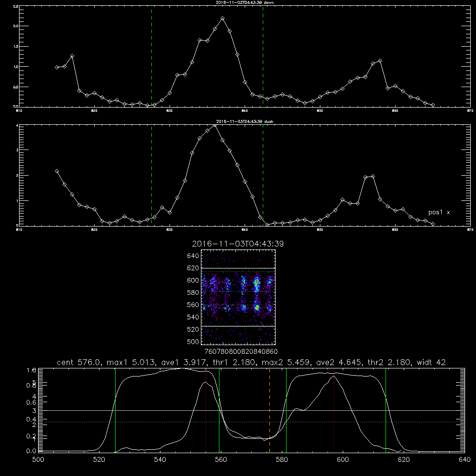Click the secondary peak diamond near 858 in dawn plot
476x476 pixels.
380,61
